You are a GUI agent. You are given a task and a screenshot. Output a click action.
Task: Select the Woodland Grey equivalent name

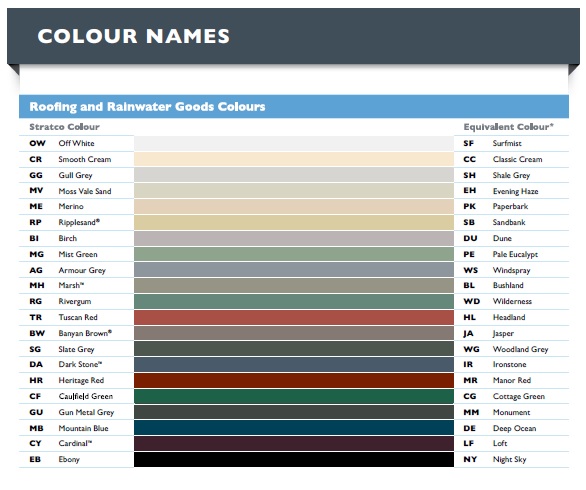click(x=520, y=349)
